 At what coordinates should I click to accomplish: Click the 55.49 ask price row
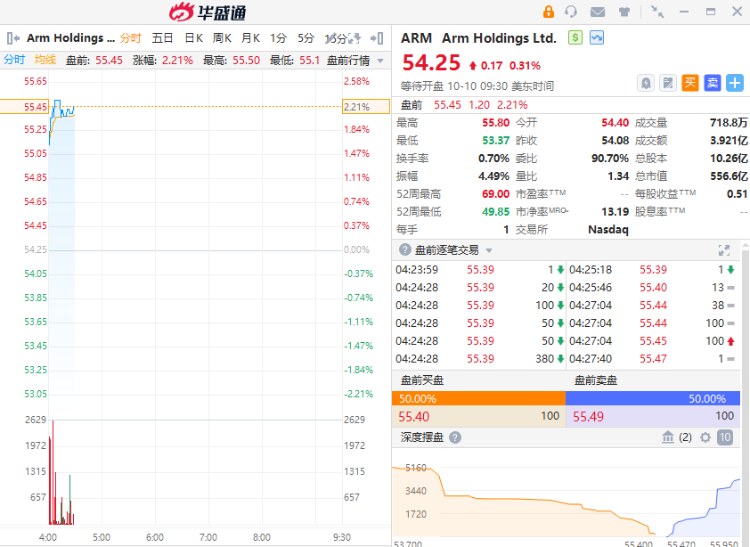pyautogui.click(x=653, y=416)
